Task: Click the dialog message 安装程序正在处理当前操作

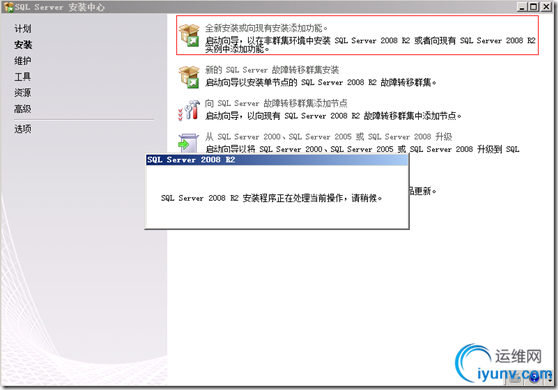Action: 271,198
